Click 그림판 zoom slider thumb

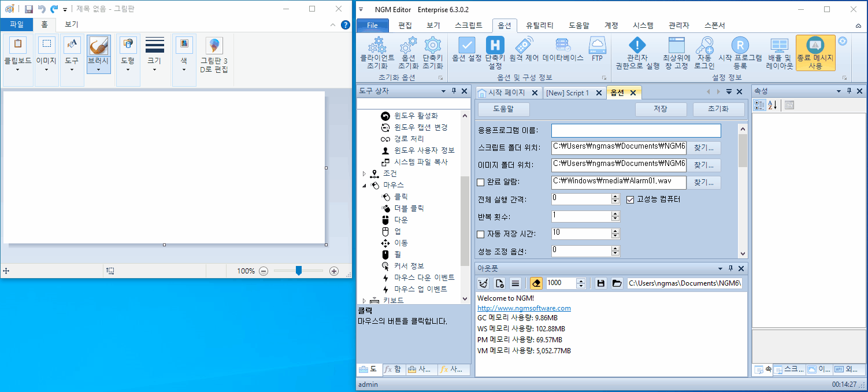(299, 271)
